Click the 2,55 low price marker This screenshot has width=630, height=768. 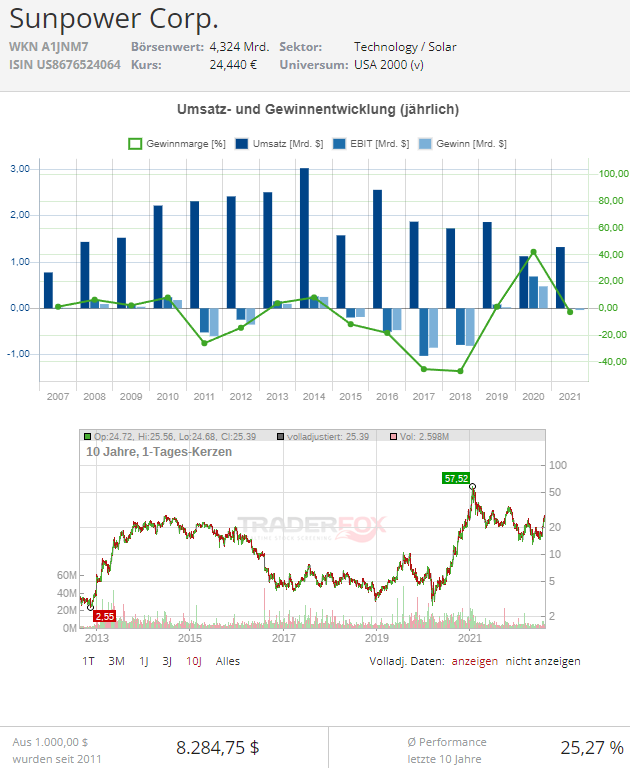104,616
